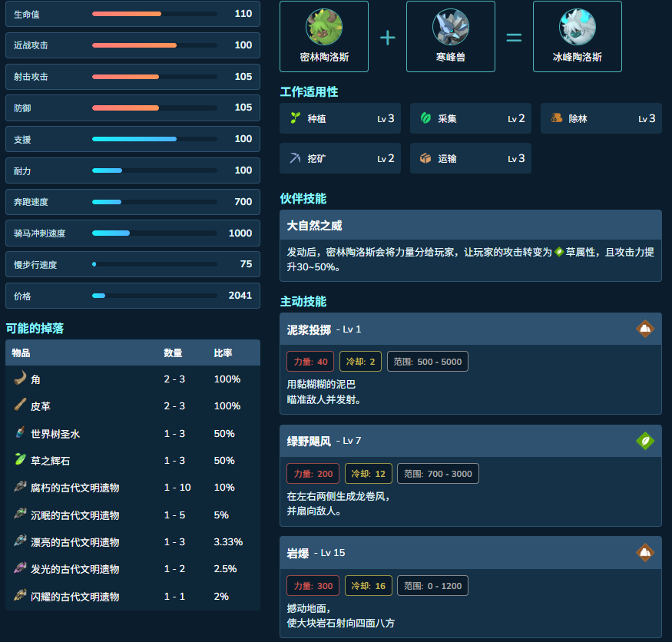The height and width of the screenshot is (642, 672).
Task: Click the 皮革 leather item icon
Action: tap(20, 405)
